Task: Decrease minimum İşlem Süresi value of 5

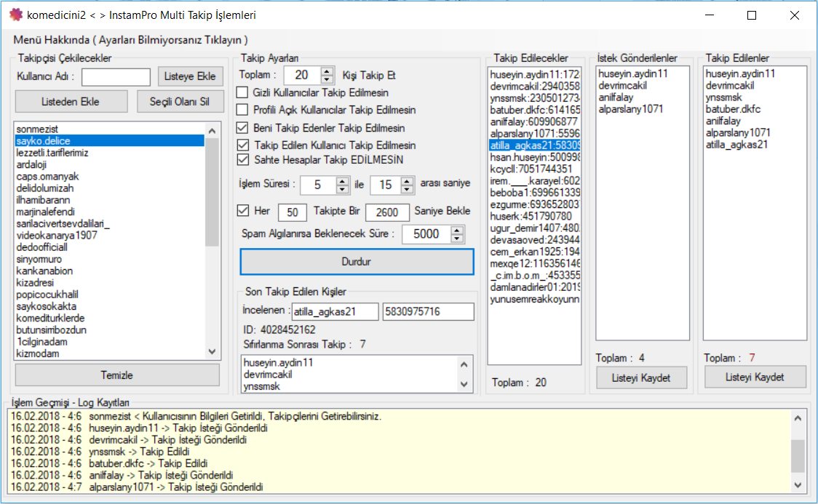Action: [x=342, y=188]
